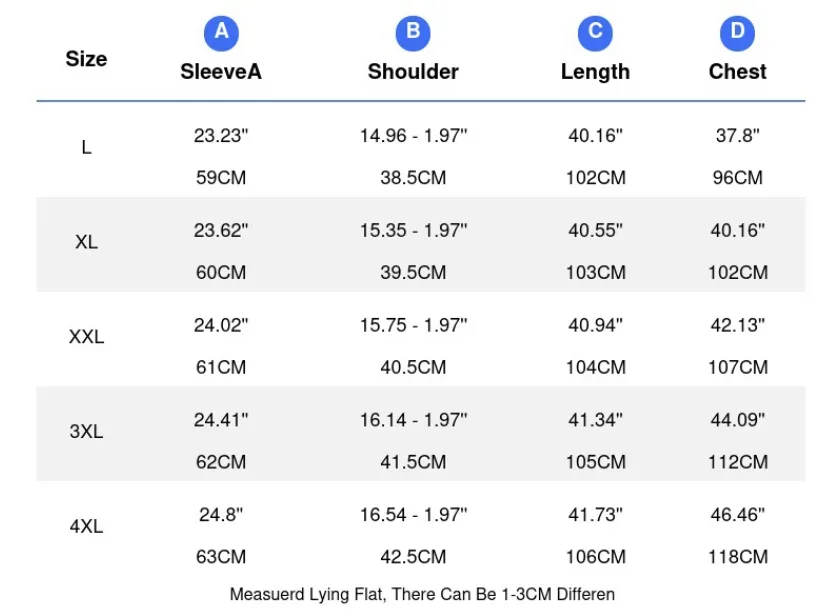
Task: Click the 39.5CM shoulder value for XL
Action: click(x=413, y=272)
